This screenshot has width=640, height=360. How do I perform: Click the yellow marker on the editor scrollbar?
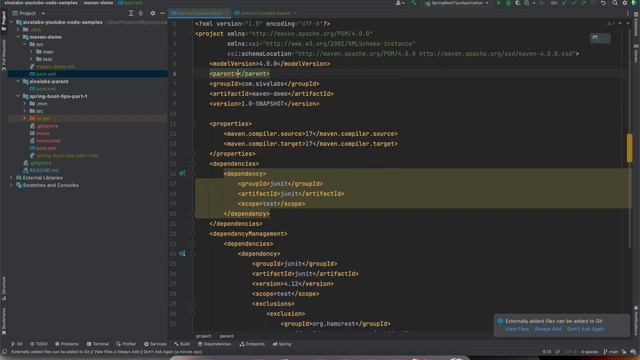click(x=629, y=147)
